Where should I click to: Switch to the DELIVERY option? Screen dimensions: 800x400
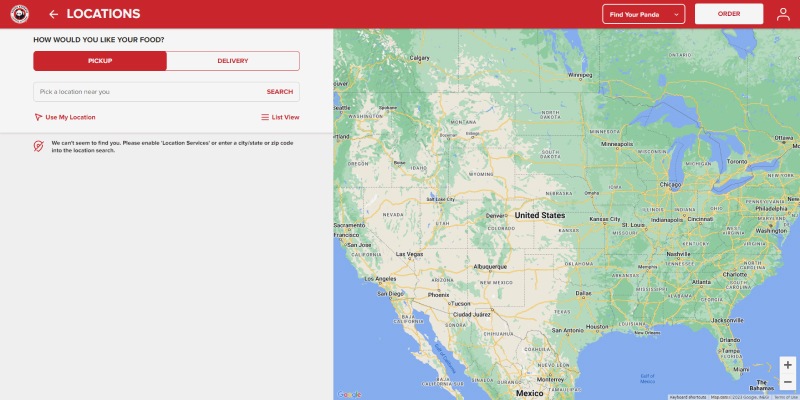click(233, 61)
